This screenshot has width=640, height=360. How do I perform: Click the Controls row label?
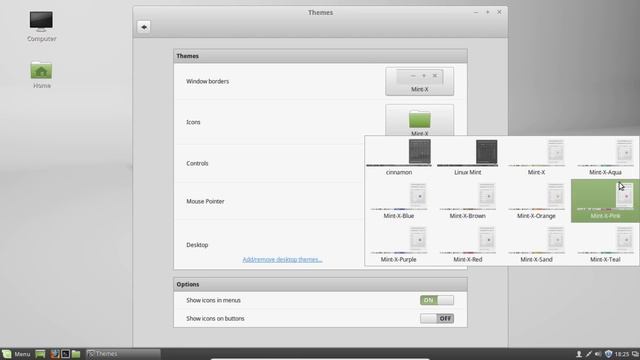197,163
